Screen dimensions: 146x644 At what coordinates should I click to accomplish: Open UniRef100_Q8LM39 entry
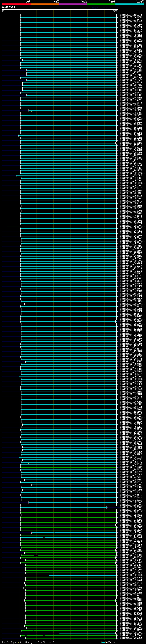[x=131, y=85]
